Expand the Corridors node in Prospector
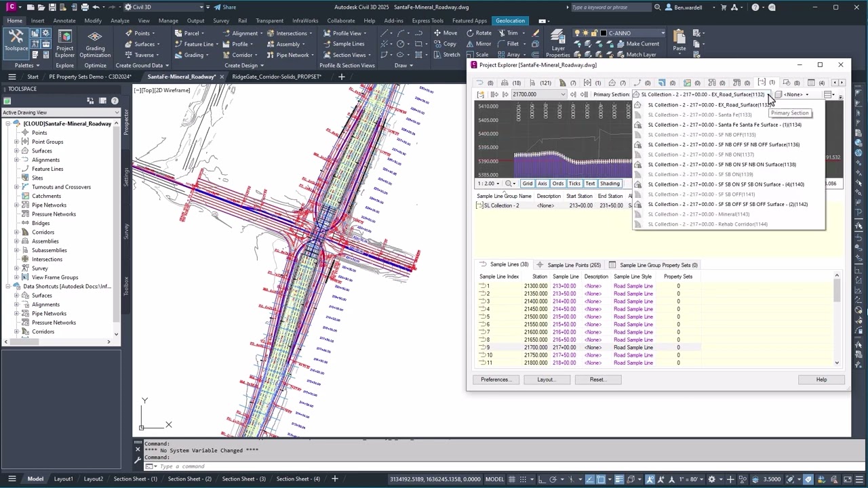Image resolution: width=868 pixels, height=488 pixels. point(16,232)
